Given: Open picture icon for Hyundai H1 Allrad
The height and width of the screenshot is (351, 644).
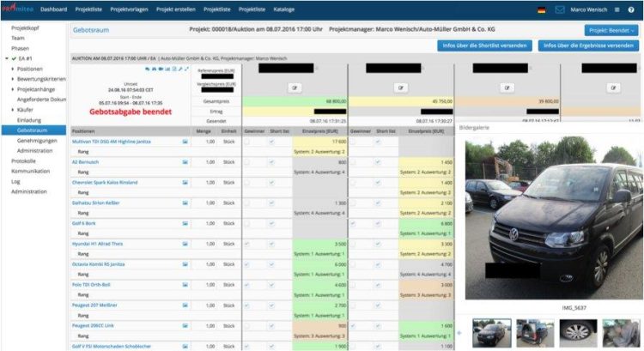Looking at the screenshot, I should pos(185,244).
